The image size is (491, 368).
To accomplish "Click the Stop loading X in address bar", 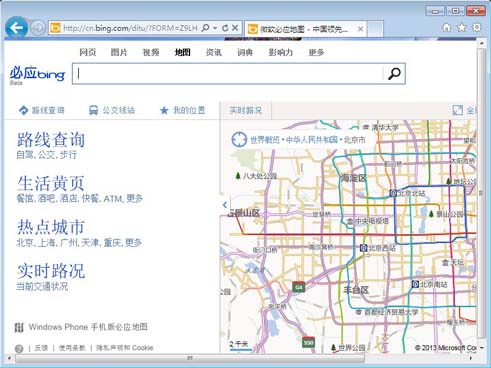I will (x=235, y=28).
